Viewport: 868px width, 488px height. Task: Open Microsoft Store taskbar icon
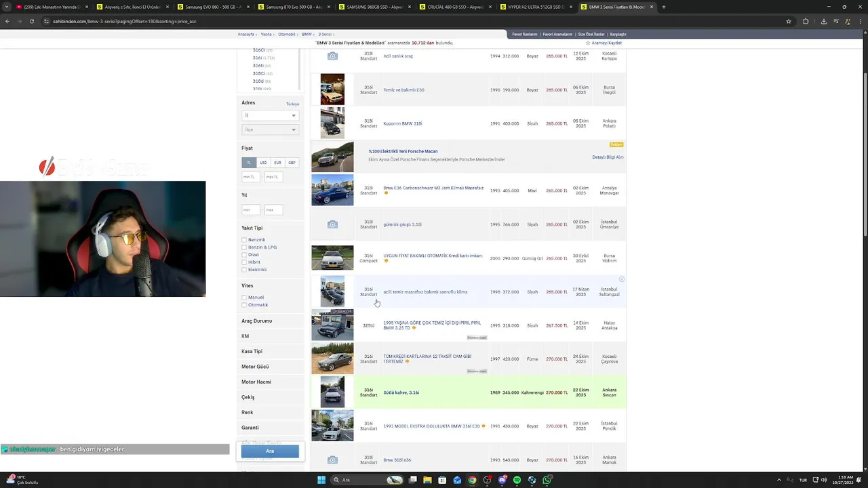[x=442, y=480]
